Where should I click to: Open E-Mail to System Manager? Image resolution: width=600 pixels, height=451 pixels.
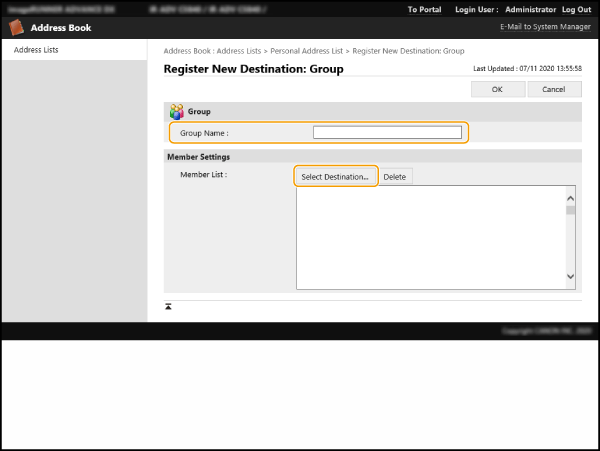pos(546,27)
